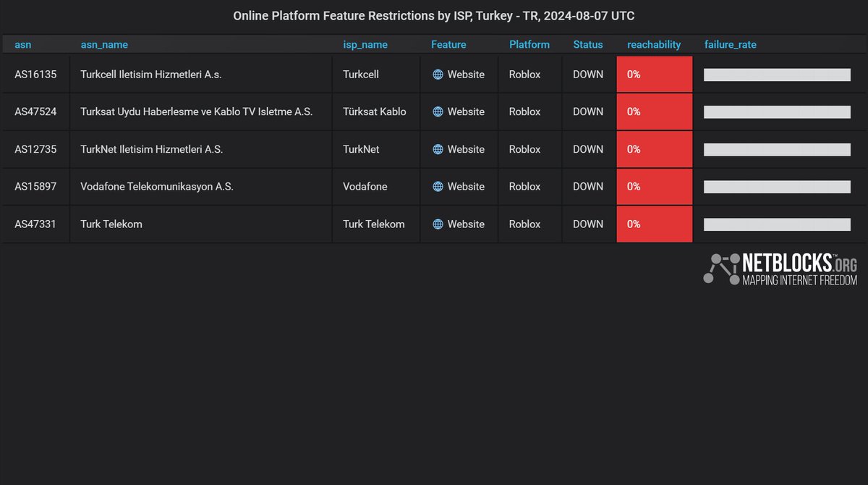Viewport: 868px width, 485px height.
Task: Click Roblox platform in Turk Telekom row
Action: click(524, 224)
